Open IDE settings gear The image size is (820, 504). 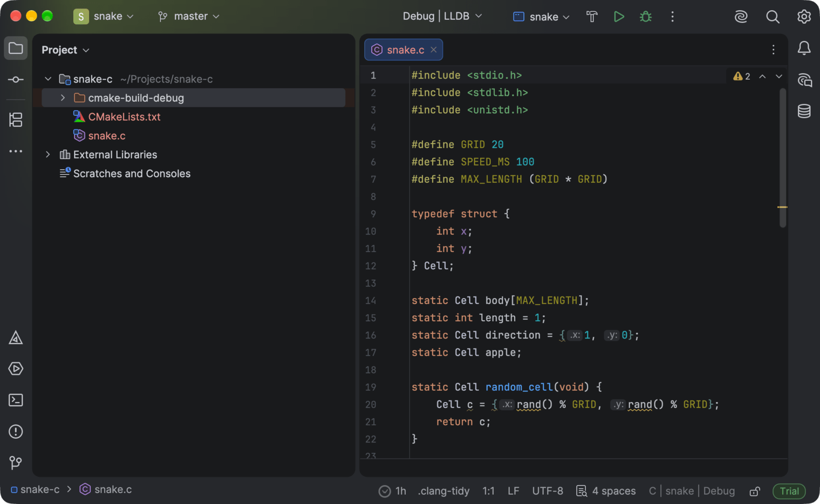[804, 17]
